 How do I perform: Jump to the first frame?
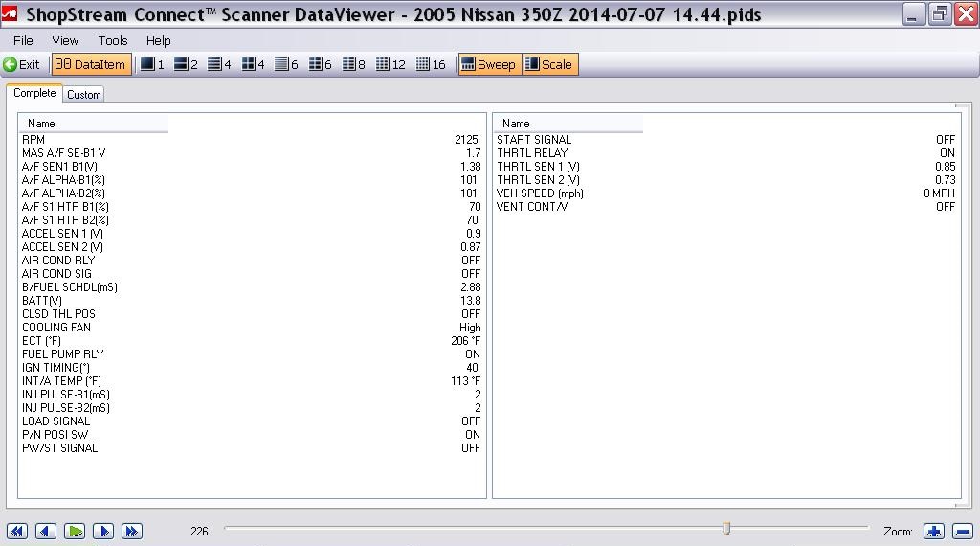point(17,531)
